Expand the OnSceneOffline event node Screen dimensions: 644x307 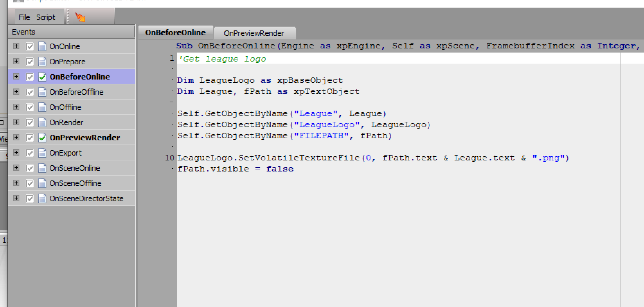16,183
